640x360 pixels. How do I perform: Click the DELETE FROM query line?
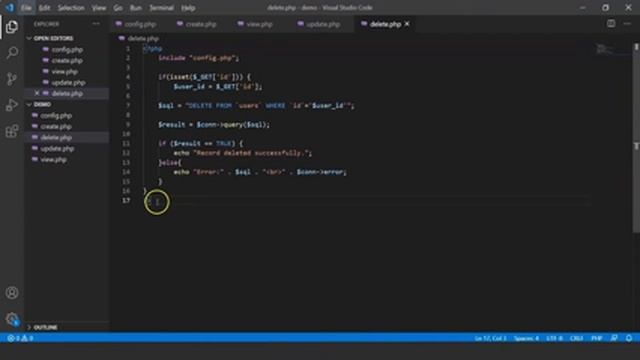tap(256, 106)
